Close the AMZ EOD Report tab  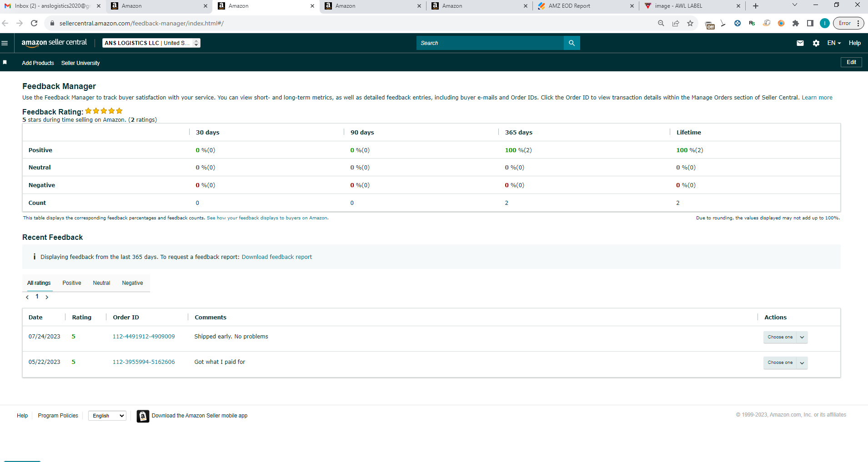pyautogui.click(x=632, y=6)
